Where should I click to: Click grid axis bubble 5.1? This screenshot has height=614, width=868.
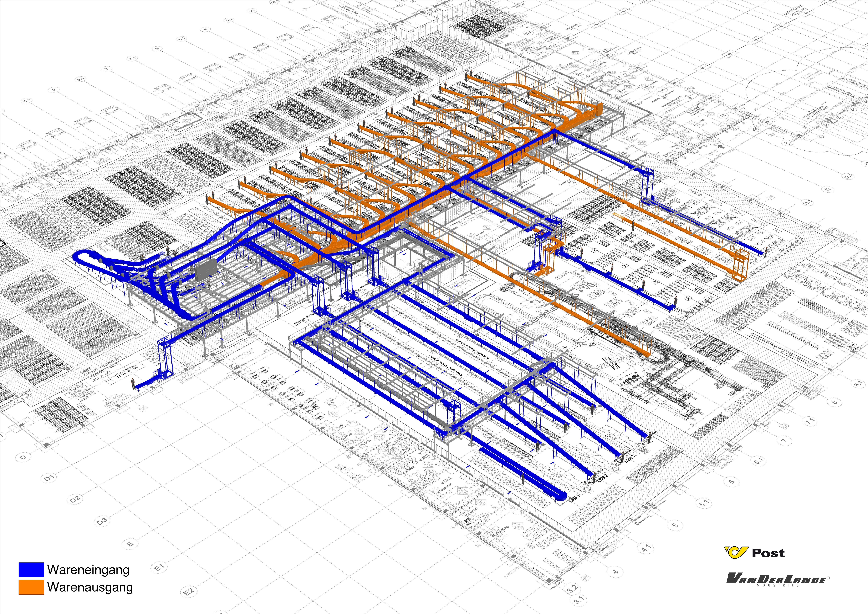[704, 504]
